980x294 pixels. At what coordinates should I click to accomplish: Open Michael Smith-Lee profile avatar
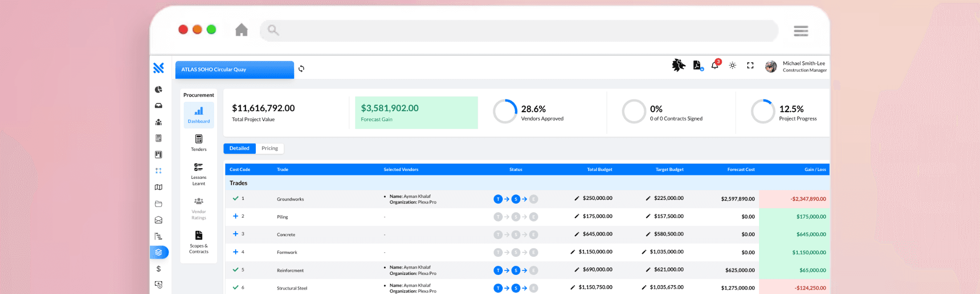coord(771,66)
